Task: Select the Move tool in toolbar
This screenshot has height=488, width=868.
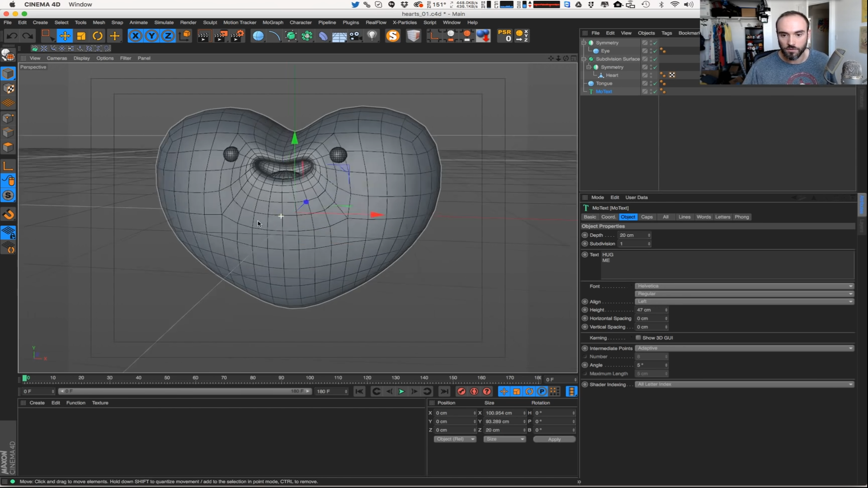Action: (65, 36)
